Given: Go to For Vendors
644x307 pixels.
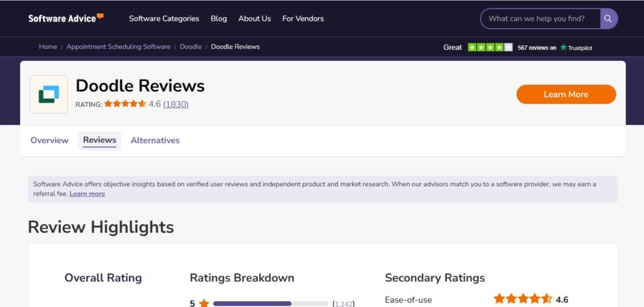Looking at the screenshot, I should click(303, 18).
